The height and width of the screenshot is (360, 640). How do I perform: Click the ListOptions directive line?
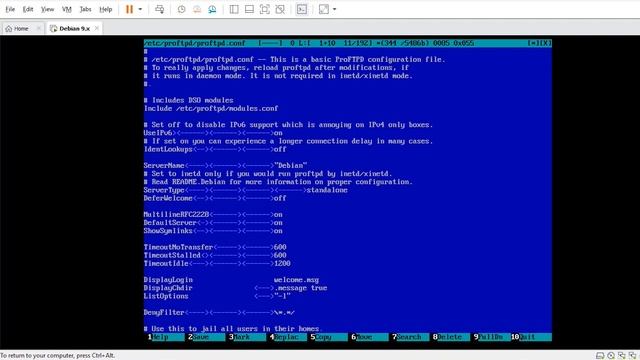(217, 296)
